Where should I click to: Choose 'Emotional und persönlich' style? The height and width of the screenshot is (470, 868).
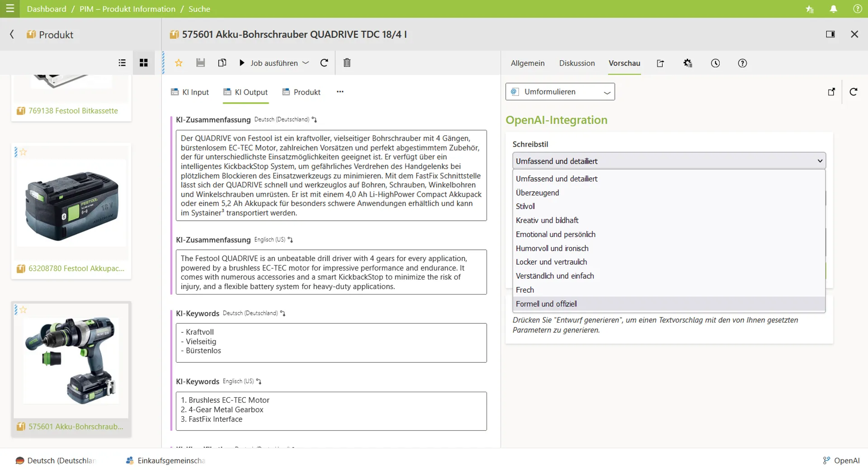click(x=669, y=234)
